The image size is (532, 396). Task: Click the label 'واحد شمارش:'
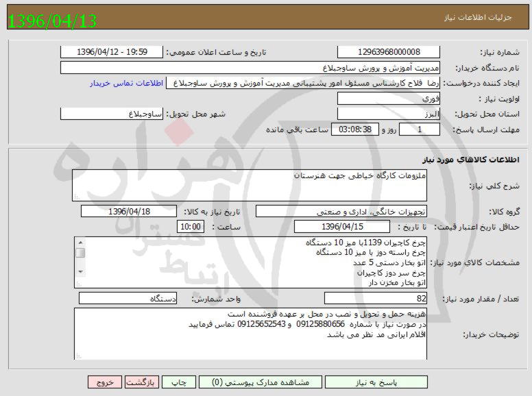pyautogui.click(x=216, y=299)
